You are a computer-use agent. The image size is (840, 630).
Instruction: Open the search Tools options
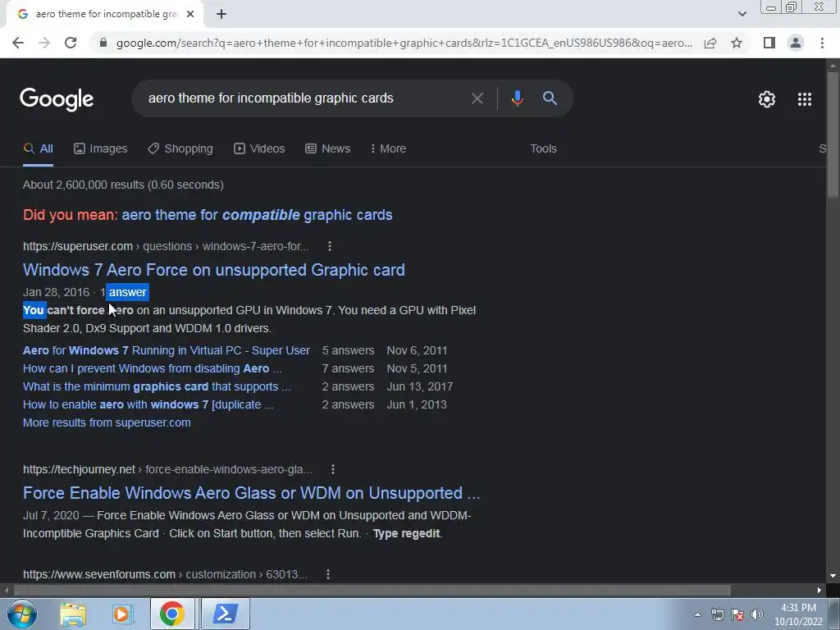point(543,149)
